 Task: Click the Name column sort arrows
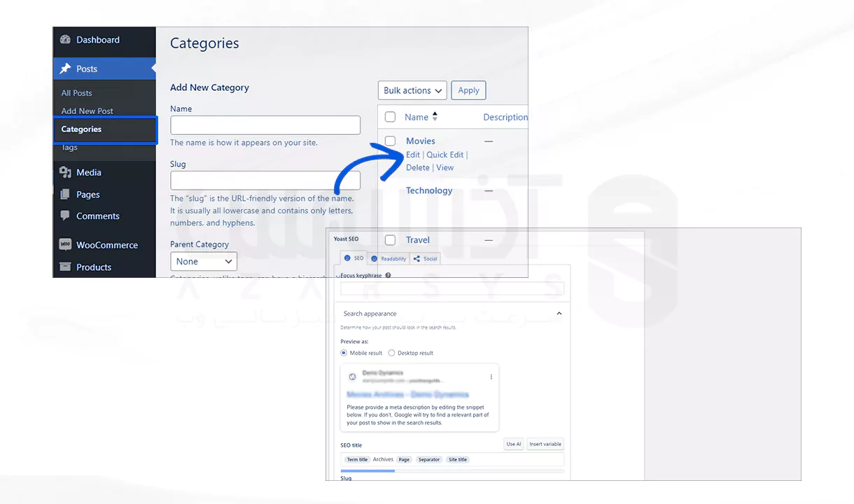click(x=435, y=117)
